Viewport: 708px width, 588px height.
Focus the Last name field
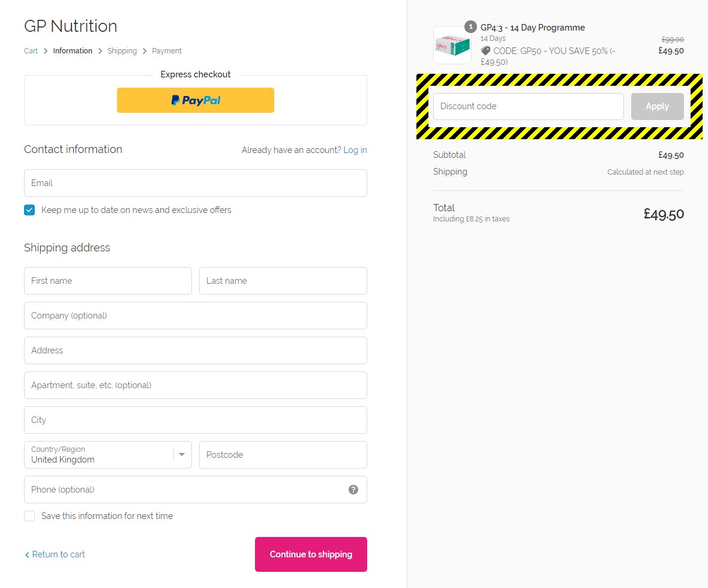tap(283, 281)
